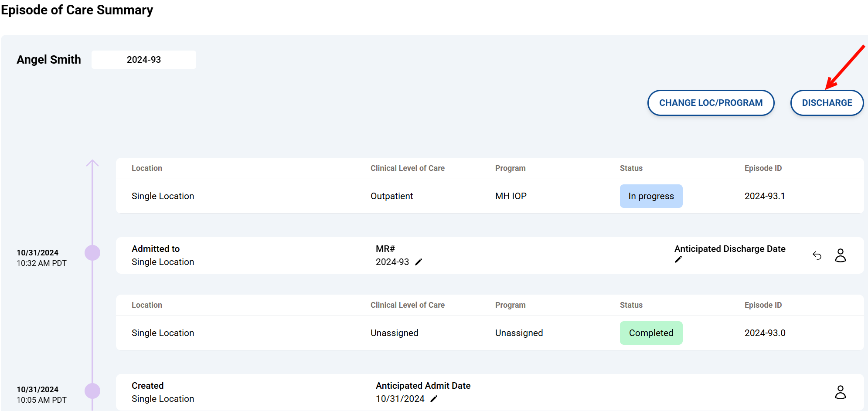Click the Status column header in top table

coord(631,168)
